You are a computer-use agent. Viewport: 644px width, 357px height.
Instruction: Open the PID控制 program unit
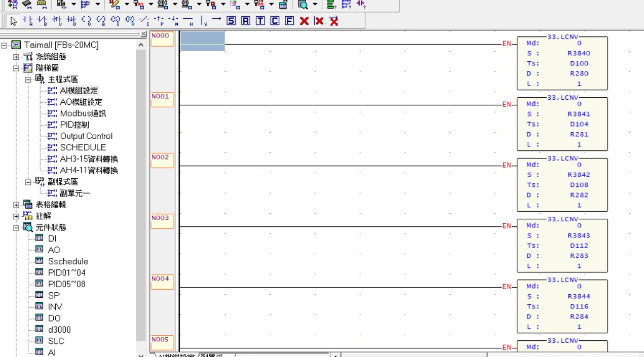(74, 125)
